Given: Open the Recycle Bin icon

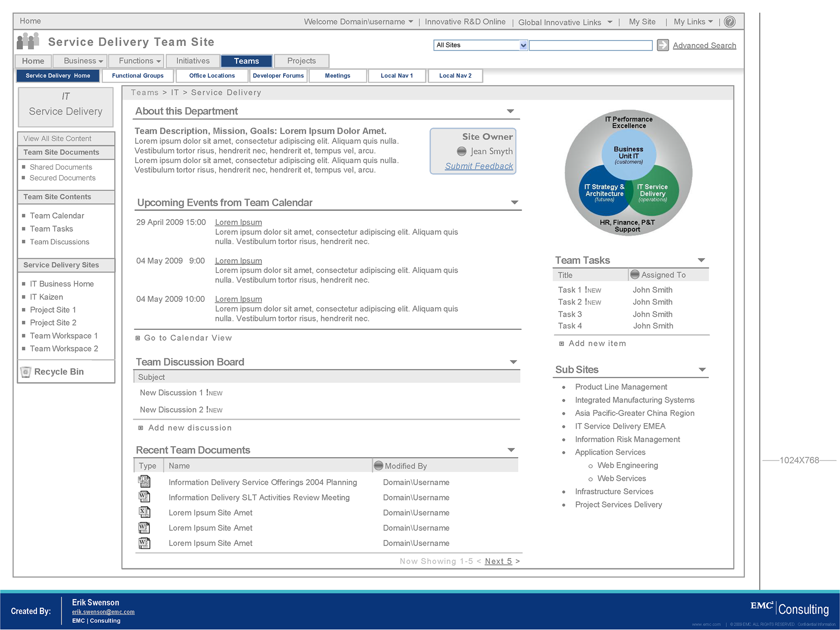Looking at the screenshot, I should 26,372.
